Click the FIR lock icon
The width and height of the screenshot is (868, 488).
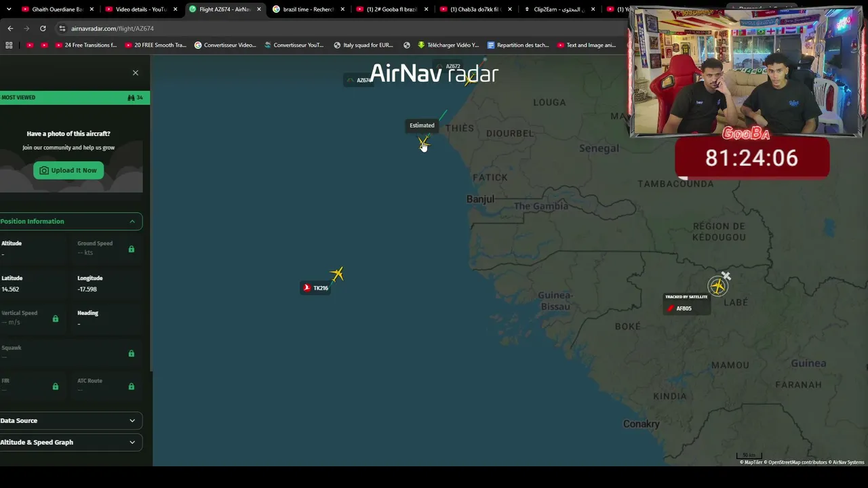[56, 386]
